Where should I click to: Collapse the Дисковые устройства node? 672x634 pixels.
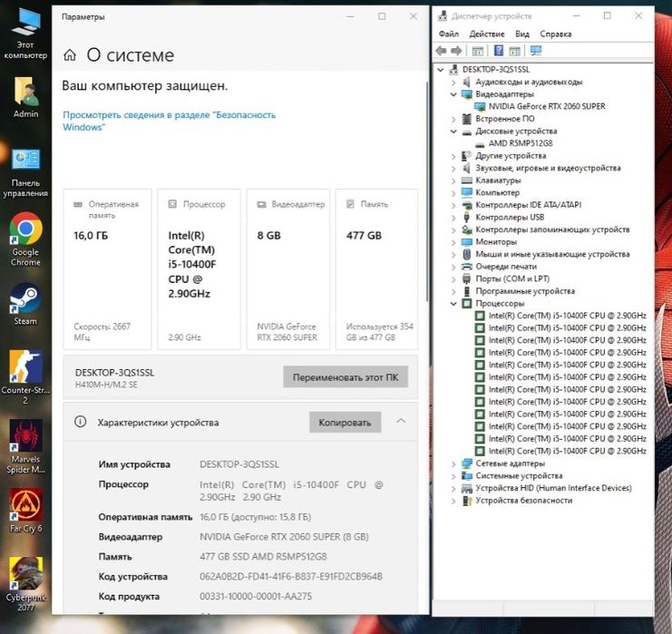click(x=453, y=132)
